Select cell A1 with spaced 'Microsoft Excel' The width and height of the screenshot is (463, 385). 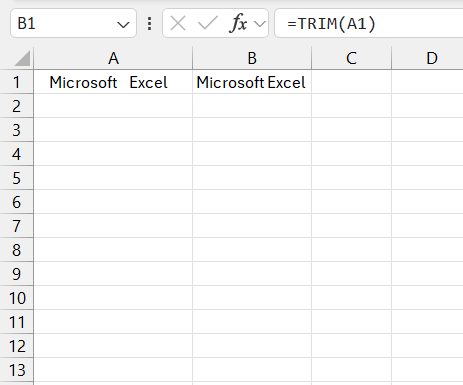(x=113, y=82)
